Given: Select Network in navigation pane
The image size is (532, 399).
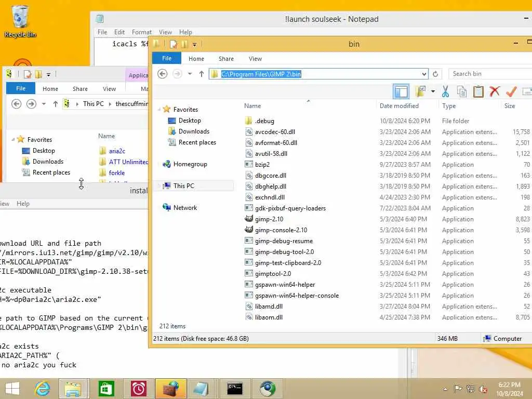Looking at the screenshot, I should [x=185, y=208].
